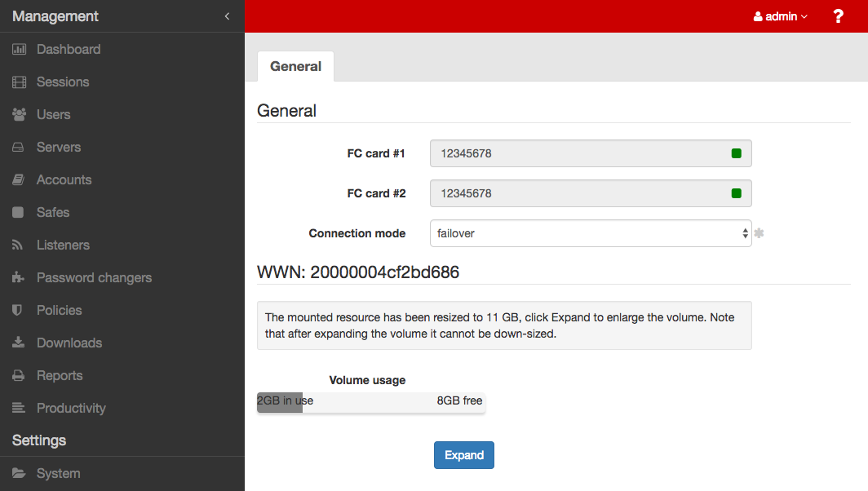Viewport: 868px width, 491px height.
Task: Collapse the Management sidebar chevron
Action: (227, 16)
